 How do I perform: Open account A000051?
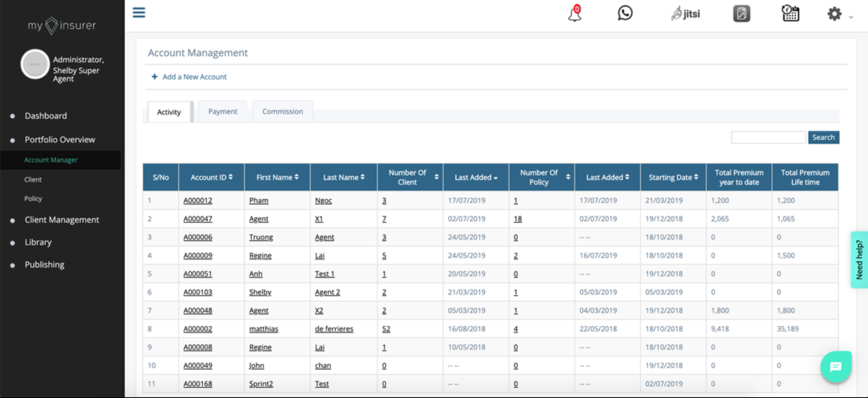(198, 274)
